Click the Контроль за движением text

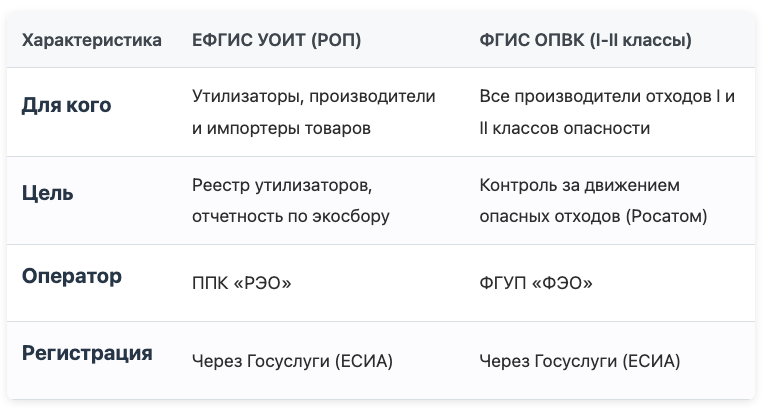point(580,185)
